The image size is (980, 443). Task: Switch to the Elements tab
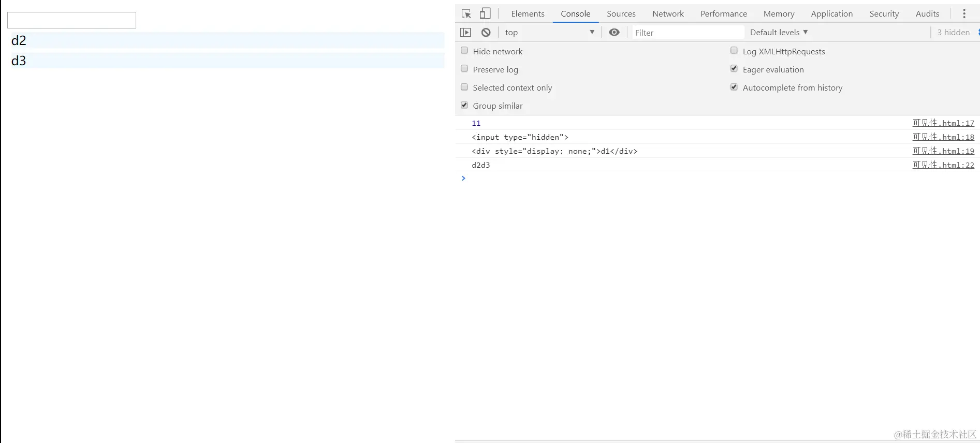point(528,13)
